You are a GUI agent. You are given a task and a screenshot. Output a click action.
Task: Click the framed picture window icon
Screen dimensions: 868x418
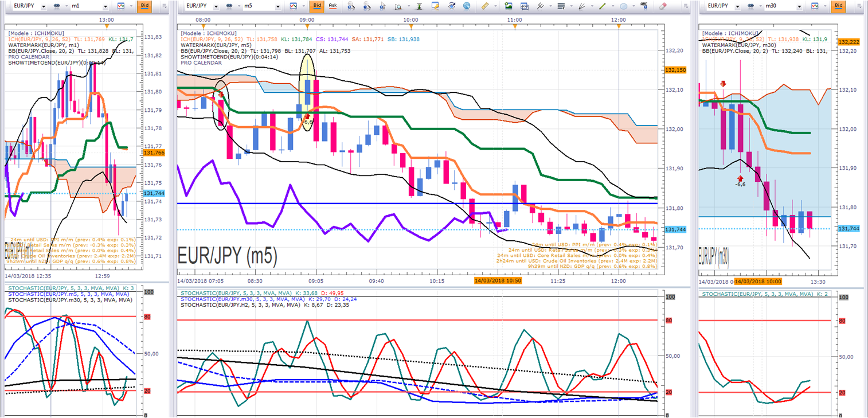pos(524,6)
